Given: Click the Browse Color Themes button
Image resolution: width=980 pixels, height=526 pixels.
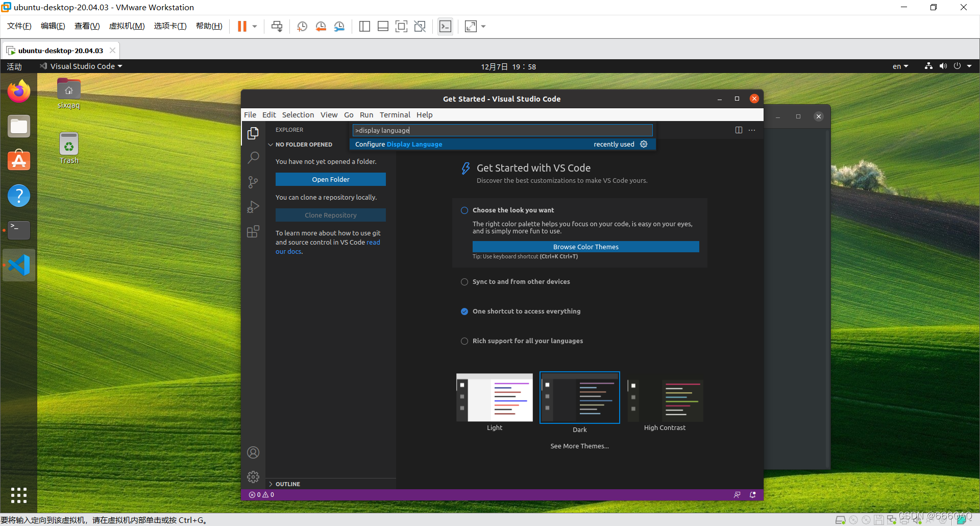Looking at the screenshot, I should (x=586, y=247).
